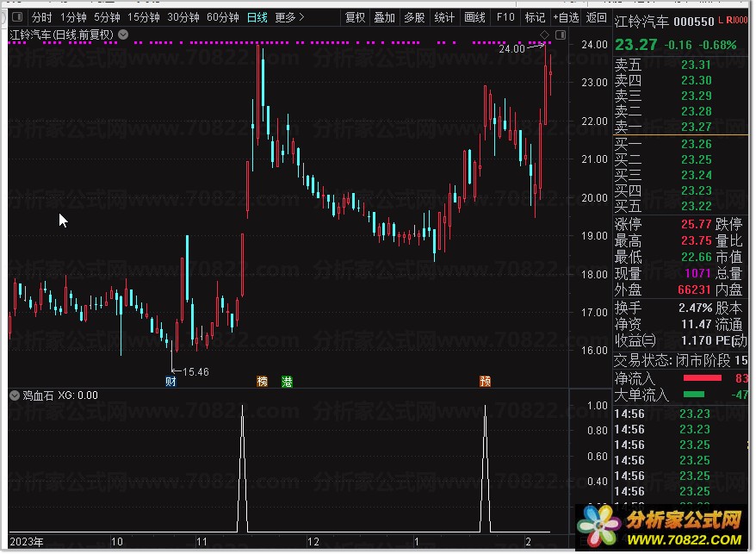Switch to 分时 intraday chart
The image size is (756, 554).
point(41,18)
